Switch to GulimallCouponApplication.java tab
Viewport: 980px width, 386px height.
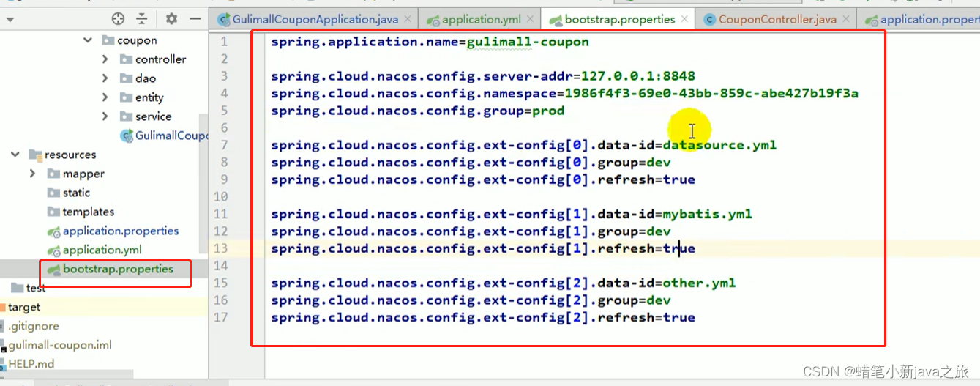[x=315, y=20]
